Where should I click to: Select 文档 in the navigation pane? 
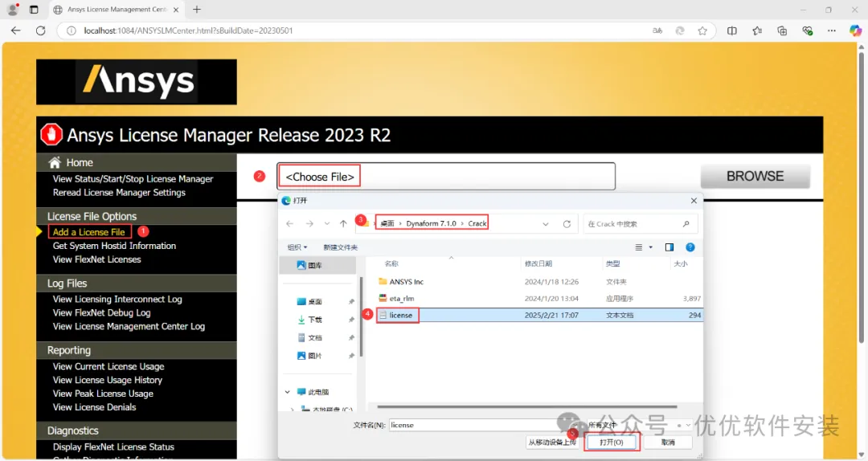click(x=315, y=337)
